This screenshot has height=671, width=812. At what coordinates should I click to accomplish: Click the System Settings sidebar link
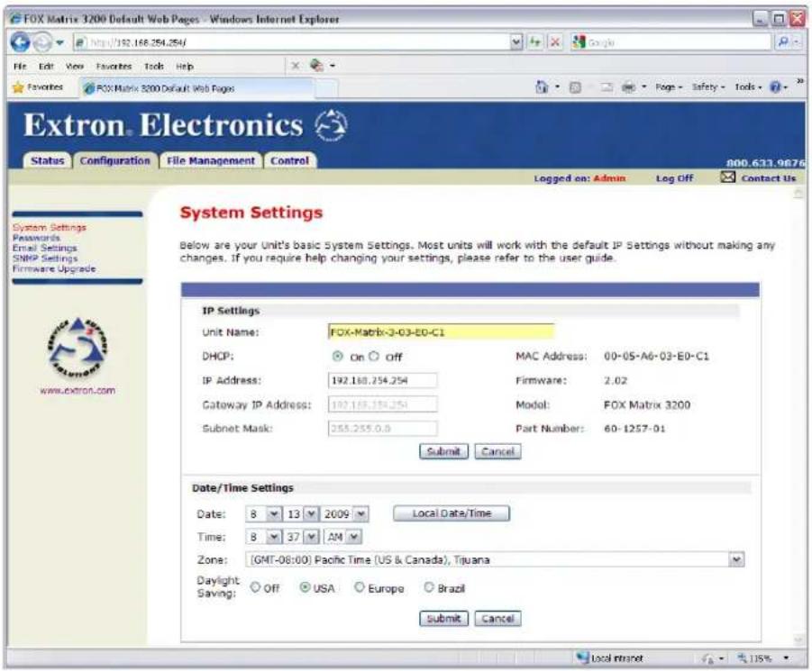(x=50, y=228)
